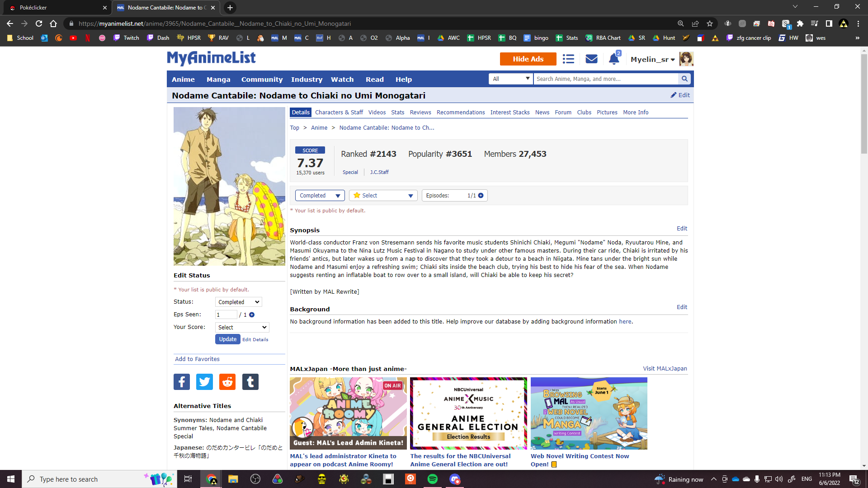Click the Add to Favorites link
The width and height of the screenshot is (868, 488).
tap(197, 359)
